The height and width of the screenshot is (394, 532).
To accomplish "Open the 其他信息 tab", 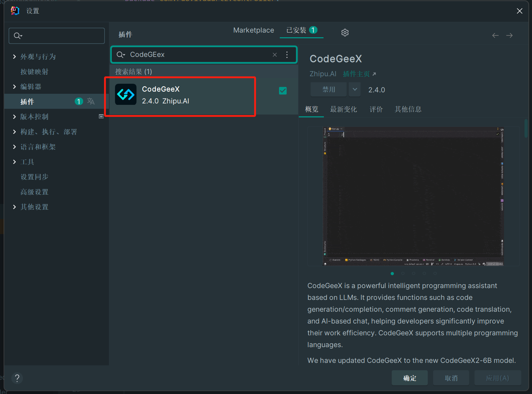I will point(408,109).
